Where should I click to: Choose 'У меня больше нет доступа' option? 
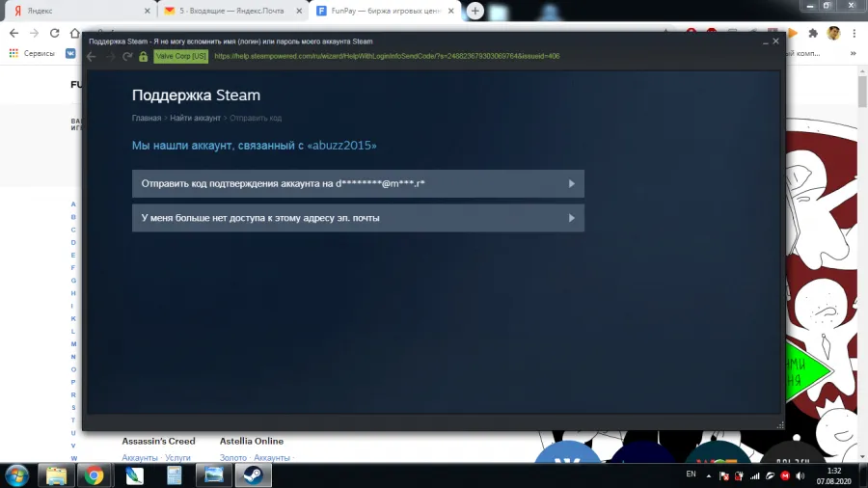point(358,218)
